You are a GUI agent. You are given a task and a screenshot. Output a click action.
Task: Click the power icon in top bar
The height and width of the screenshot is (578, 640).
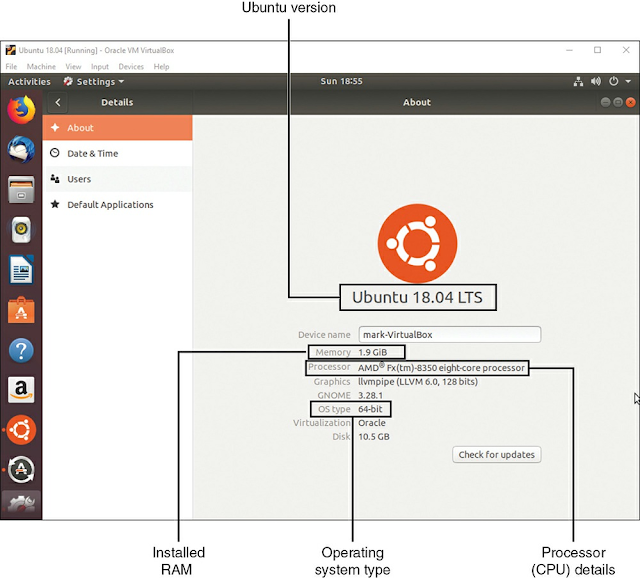[613, 81]
